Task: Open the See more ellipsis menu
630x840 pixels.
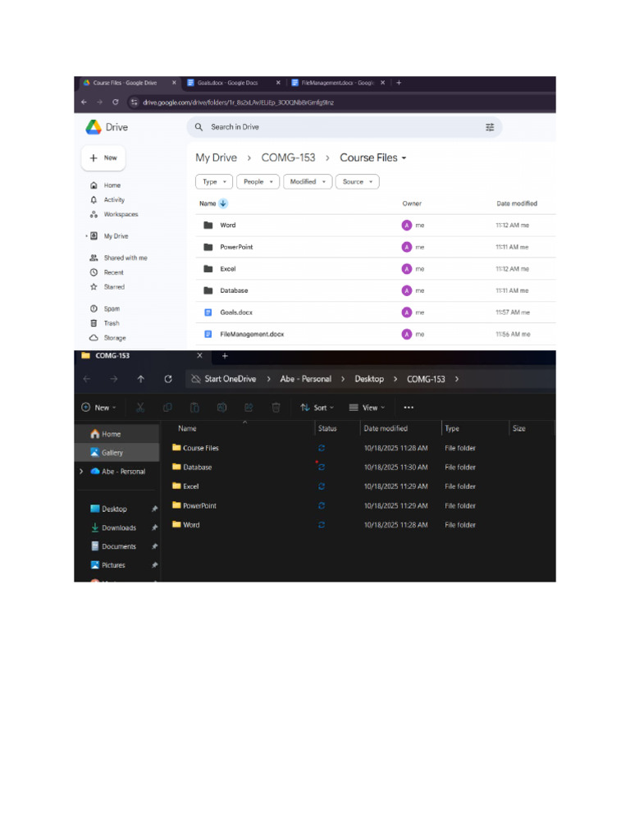Action: [409, 408]
